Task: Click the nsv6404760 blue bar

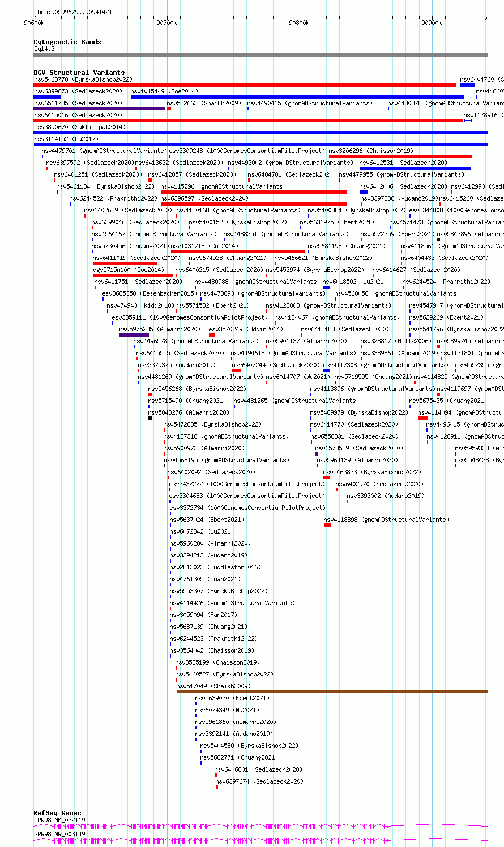Action: 468,85
